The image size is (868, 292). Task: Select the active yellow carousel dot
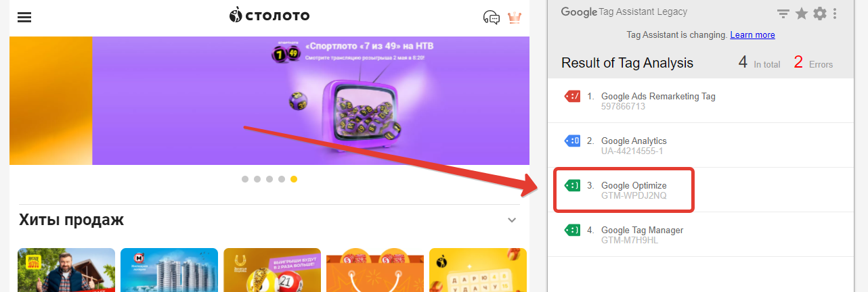[294, 179]
